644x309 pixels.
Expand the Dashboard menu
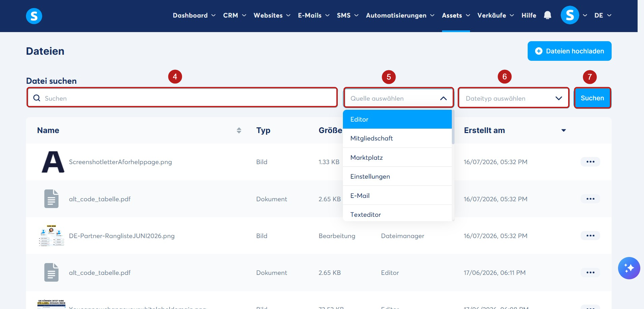coord(194,15)
